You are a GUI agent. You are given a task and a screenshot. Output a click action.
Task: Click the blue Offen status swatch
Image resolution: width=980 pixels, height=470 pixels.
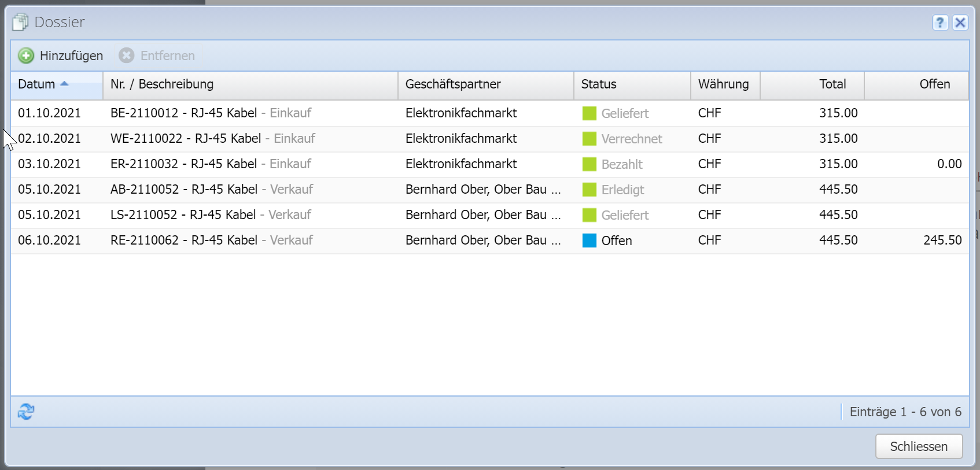pyautogui.click(x=589, y=240)
